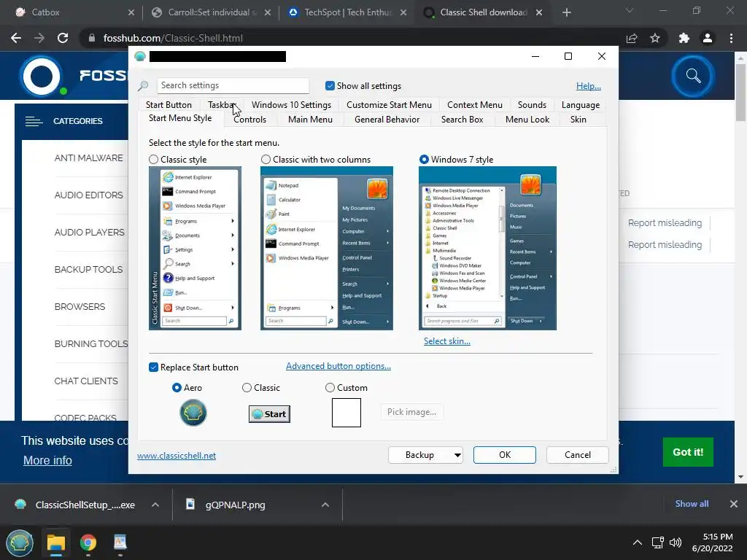Click the Select skin link
The height and width of the screenshot is (560, 747).
tap(447, 341)
